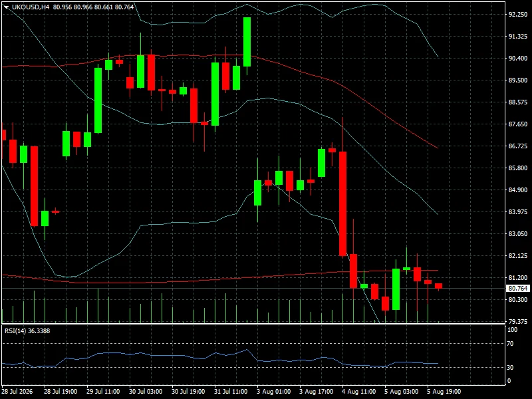The height and width of the screenshot is (399, 532).
Task: Select the 5 Aug 19:00 time label
Action: [x=444, y=392]
